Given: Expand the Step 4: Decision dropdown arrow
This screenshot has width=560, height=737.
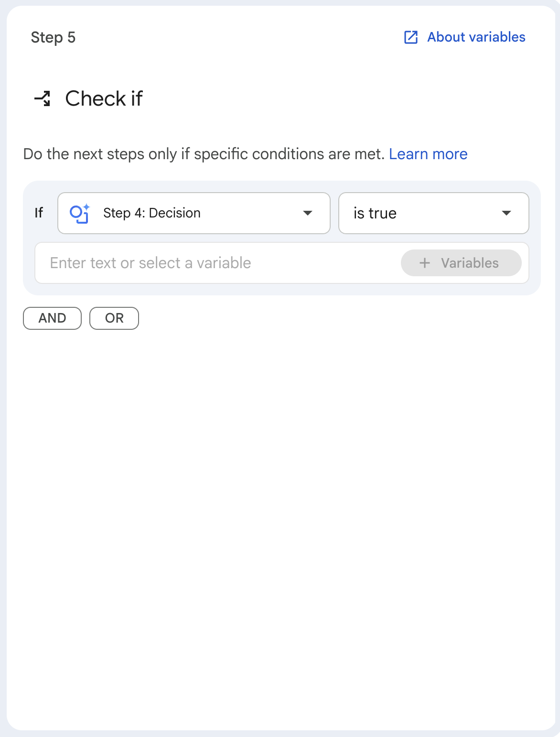Looking at the screenshot, I should [308, 213].
